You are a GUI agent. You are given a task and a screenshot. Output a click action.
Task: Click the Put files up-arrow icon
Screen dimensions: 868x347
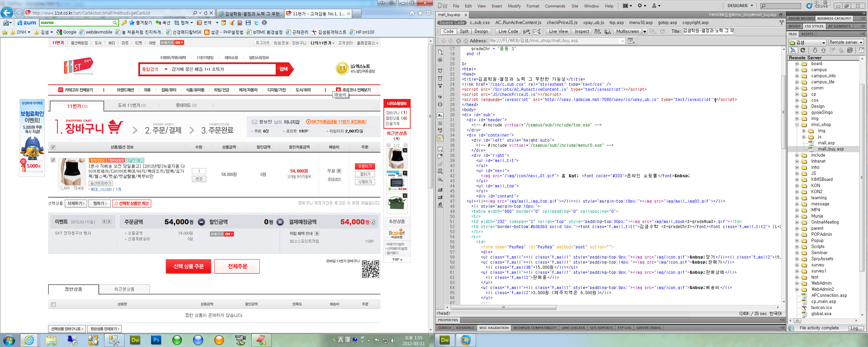coord(824,50)
